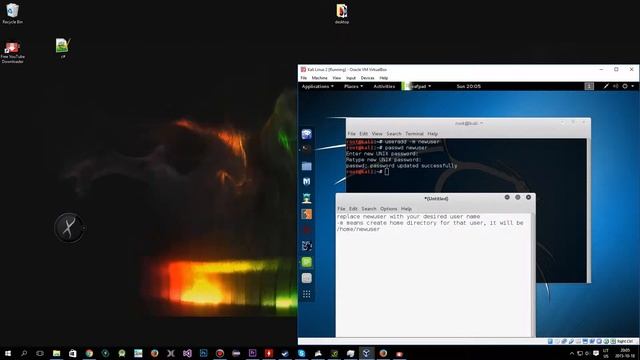Open the terminal window Edit menu
640x360 pixels.
[363, 134]
